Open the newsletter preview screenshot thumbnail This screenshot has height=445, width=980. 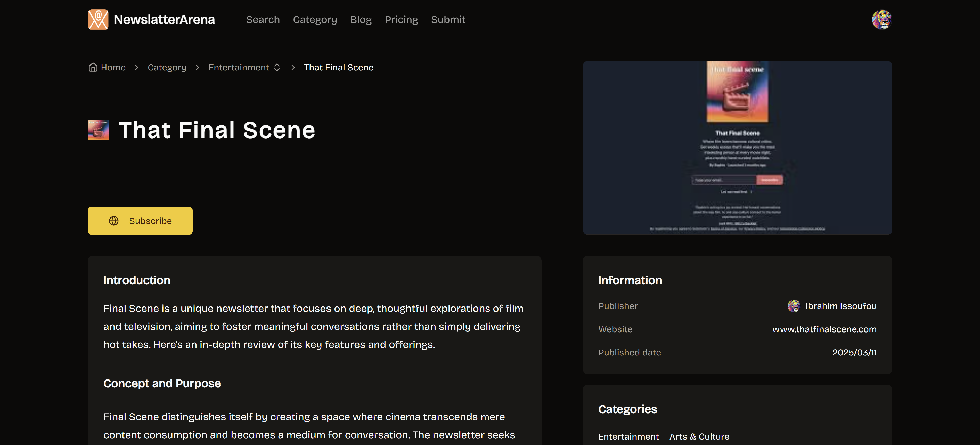tap(737, 148)
